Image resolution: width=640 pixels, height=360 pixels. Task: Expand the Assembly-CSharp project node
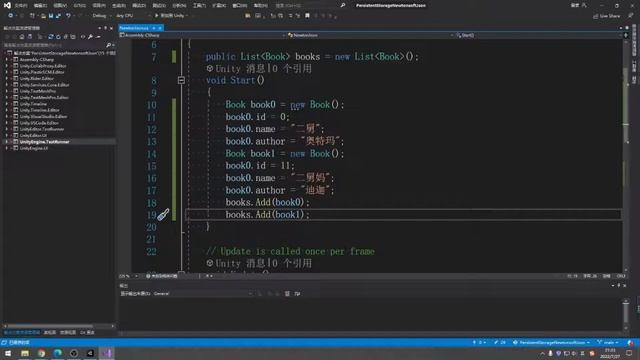tap(7, 60)
